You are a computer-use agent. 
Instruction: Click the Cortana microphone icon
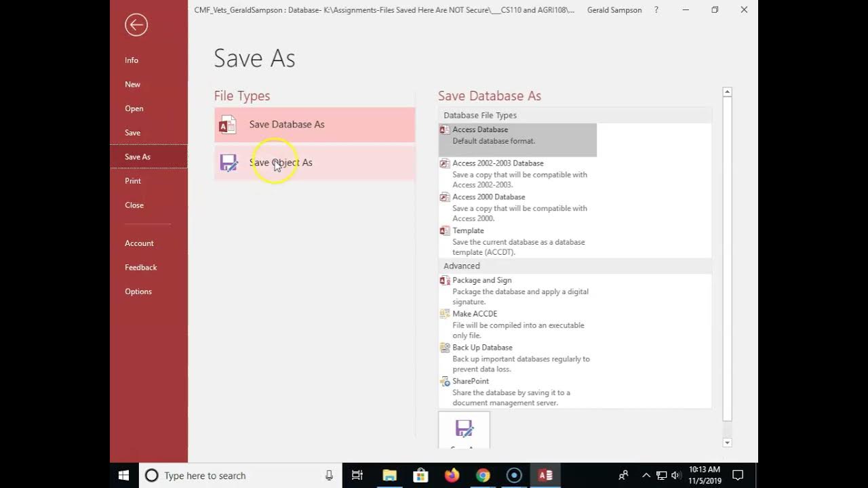click(x=330, y=476)
